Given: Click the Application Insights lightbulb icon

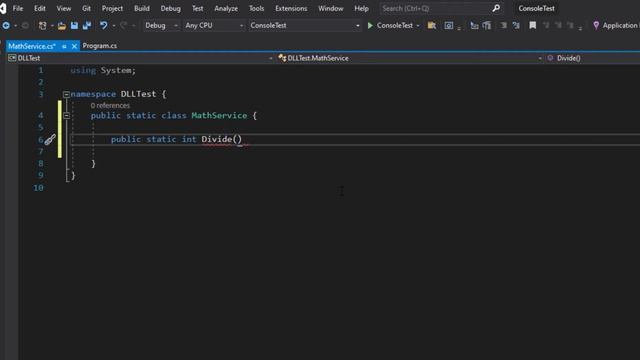Looking at the screenshot, I should [596, 25].
